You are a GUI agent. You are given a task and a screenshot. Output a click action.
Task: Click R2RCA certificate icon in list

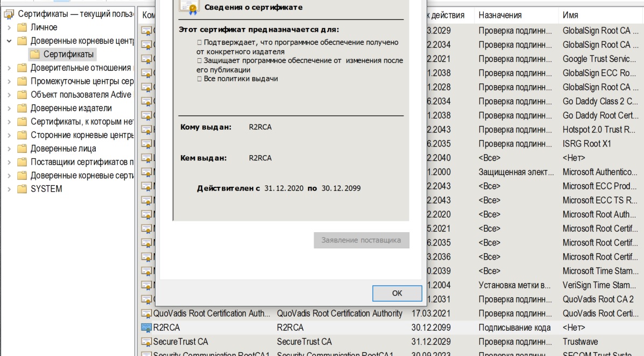(146, 327)
